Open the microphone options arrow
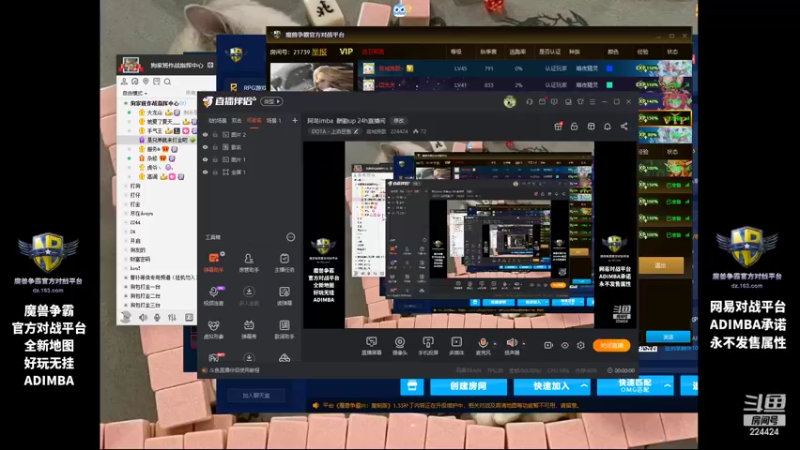800x450 pixels. point(494,343)
